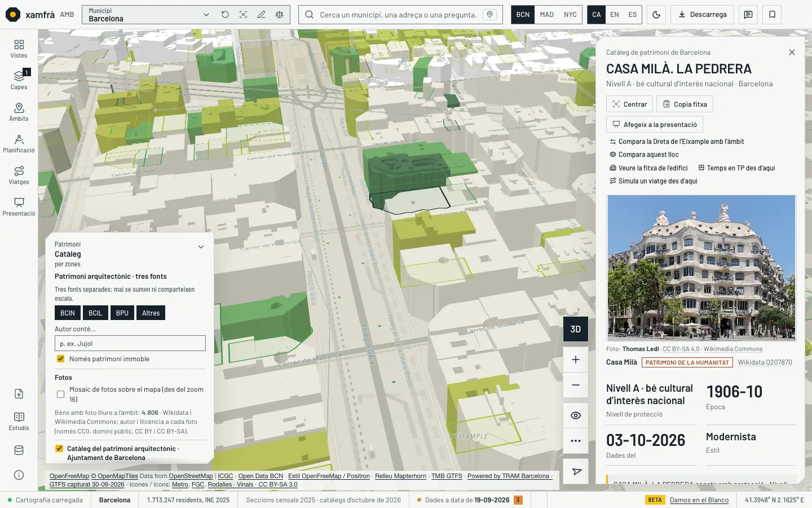Open the three-dots more map options

[576, 441]
